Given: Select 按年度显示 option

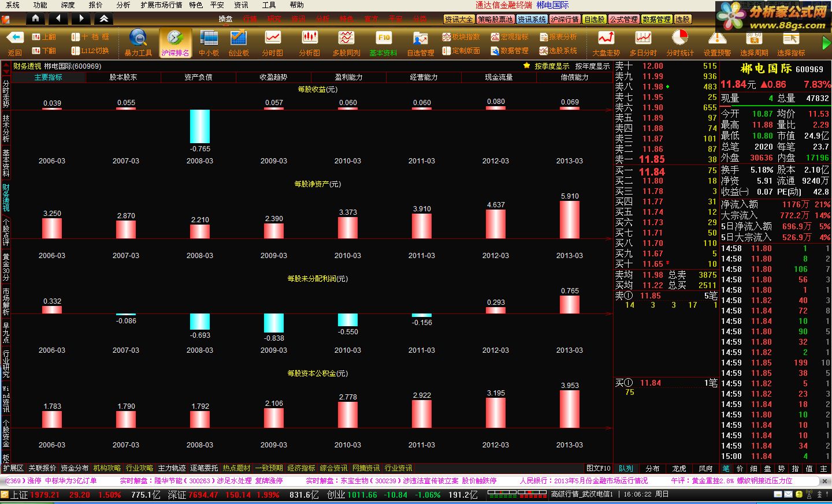Looking at the screenshot, I should (x=592, y=66).
